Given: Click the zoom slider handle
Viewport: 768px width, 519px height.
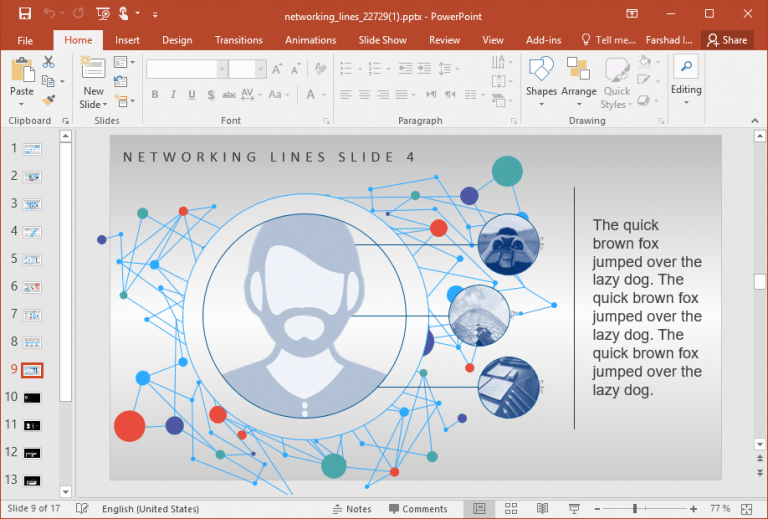Looking at the screenshot, I should [635, 509].
